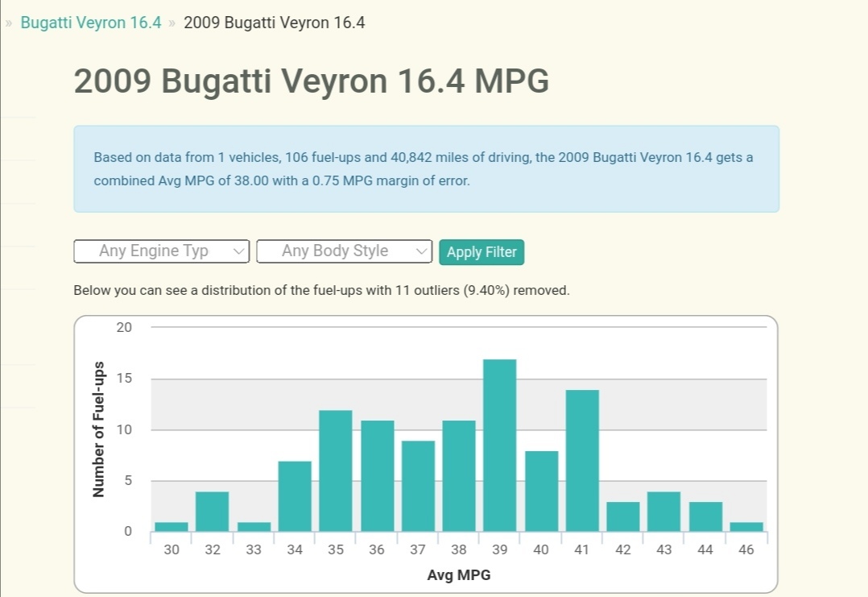Click the y-axis label 15
The width and height of the screenshot is (868, 597).
tap(124, 378)
